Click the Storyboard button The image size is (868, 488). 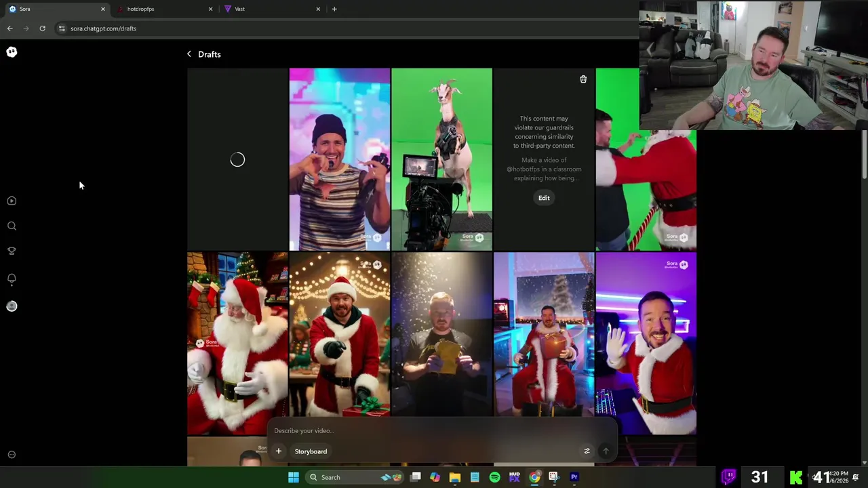coord(311,451)
